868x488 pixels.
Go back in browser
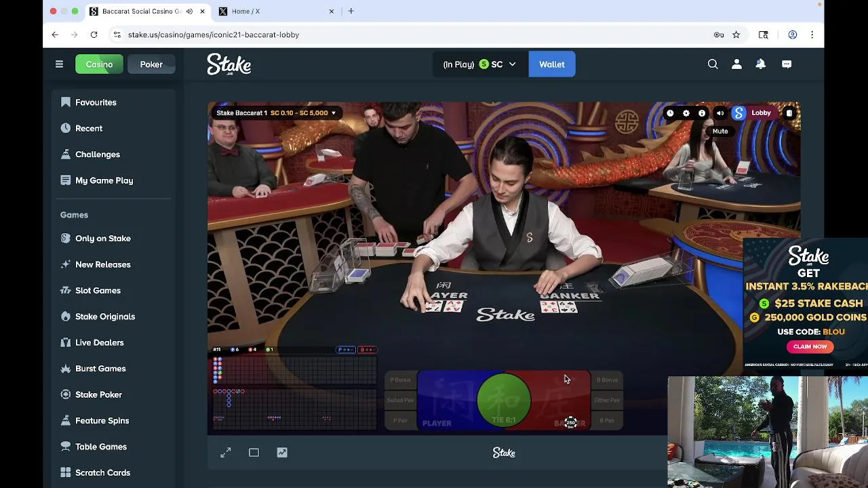click(x=55, y=35)
